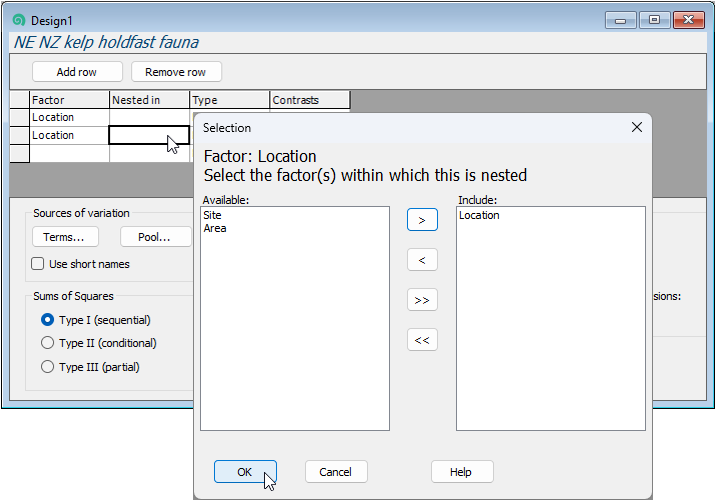Enable Use short names checkbox
The image size is (718, 502).
click(x=38, y=264)
